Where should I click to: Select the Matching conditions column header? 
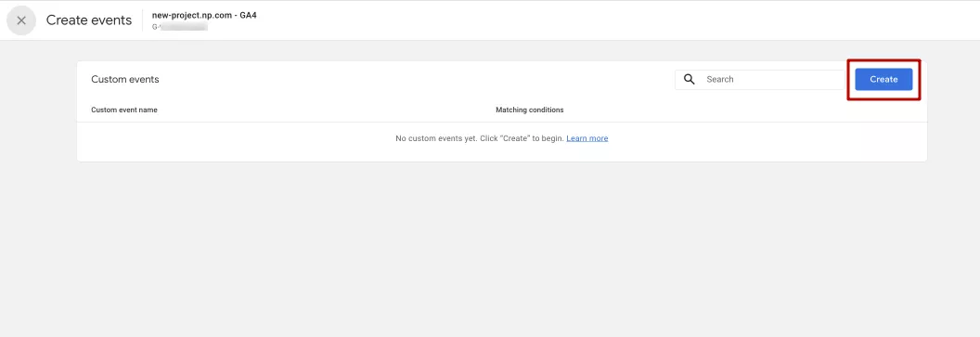529,110
